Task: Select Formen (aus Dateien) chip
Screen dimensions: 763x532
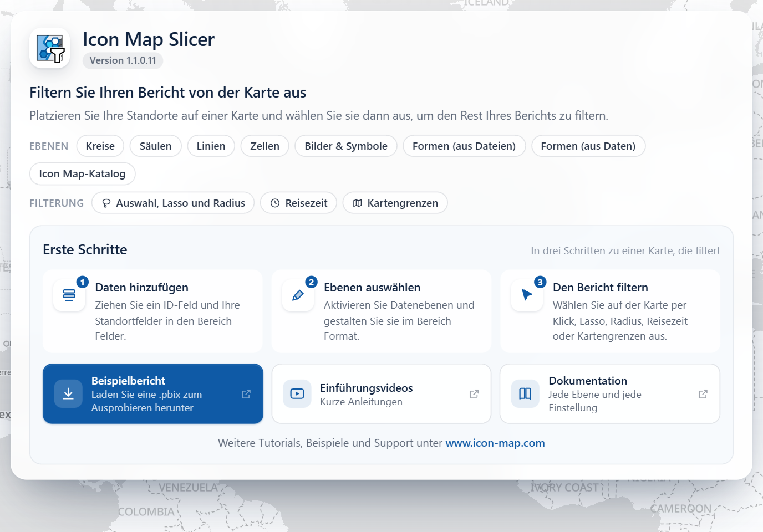Action: pyautogui.click(x=464, y=146)
